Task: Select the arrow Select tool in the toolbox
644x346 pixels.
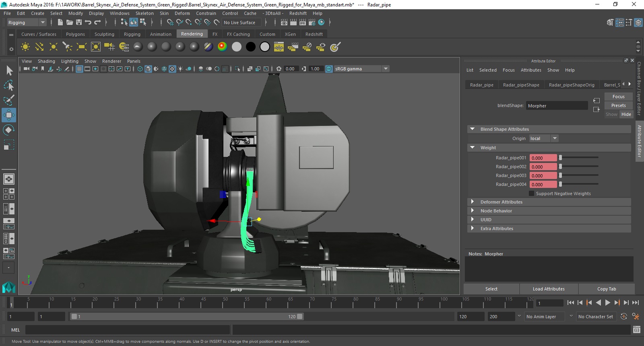Action: tap(9, 71)
